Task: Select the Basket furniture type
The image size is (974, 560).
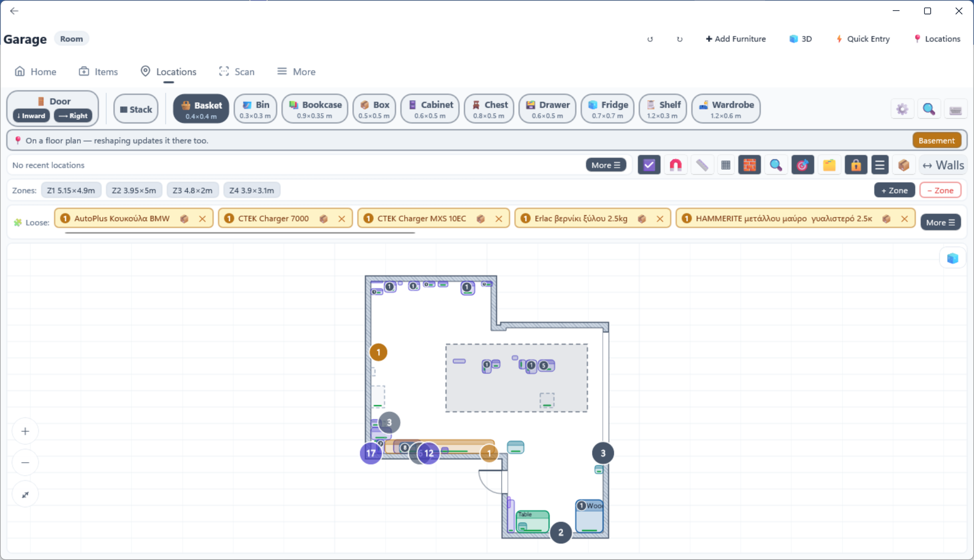Action: (201, 109)
